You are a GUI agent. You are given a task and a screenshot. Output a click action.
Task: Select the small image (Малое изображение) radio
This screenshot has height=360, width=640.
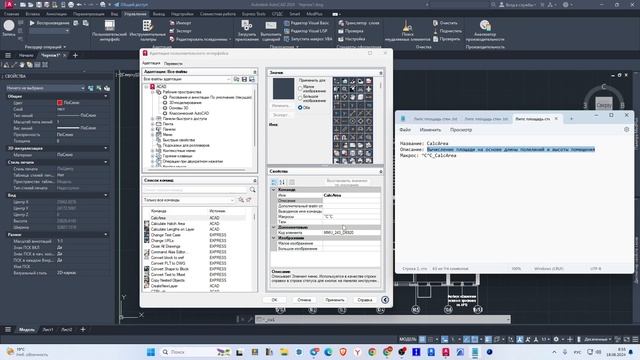pyautogui.click(x=300, y=89)
